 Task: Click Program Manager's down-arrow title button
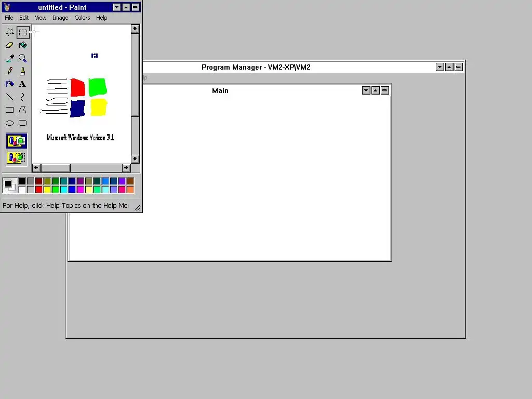(440, 67)
